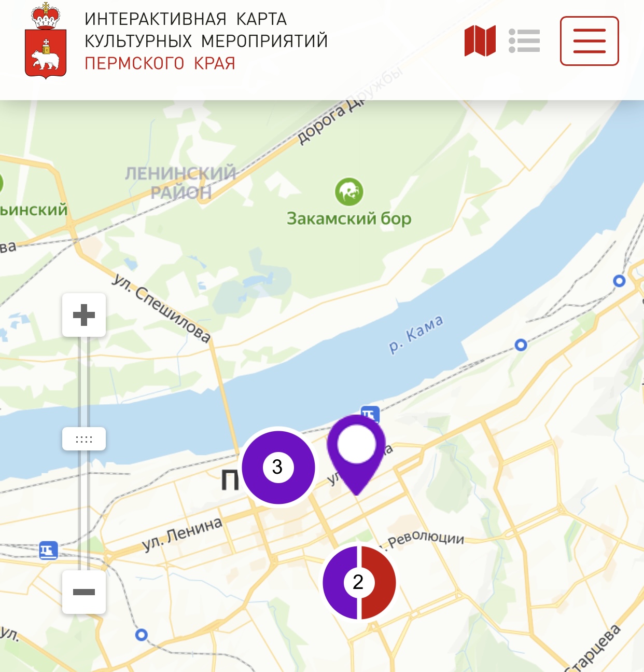The image size is (644, 672).
Task: Open the purple cluster marker with 3
Action: tap(278, 467)
